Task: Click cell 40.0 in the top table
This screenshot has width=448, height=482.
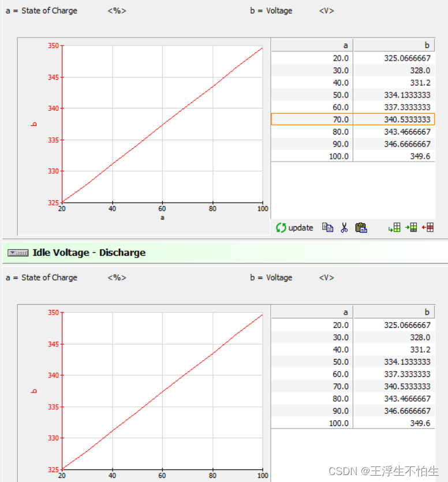Action: click(x=312, y=83)
